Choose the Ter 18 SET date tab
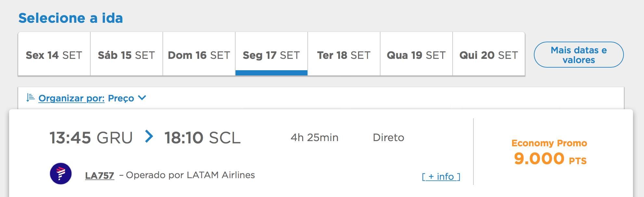The image size is (644, 197). [344, 54]
